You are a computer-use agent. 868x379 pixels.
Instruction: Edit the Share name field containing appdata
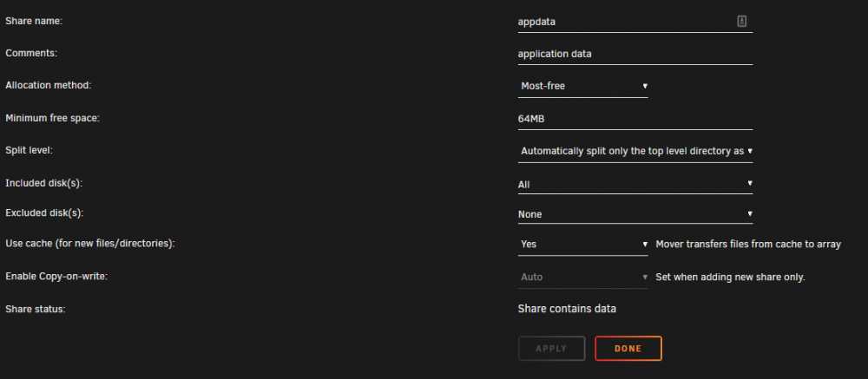point(635,23)
